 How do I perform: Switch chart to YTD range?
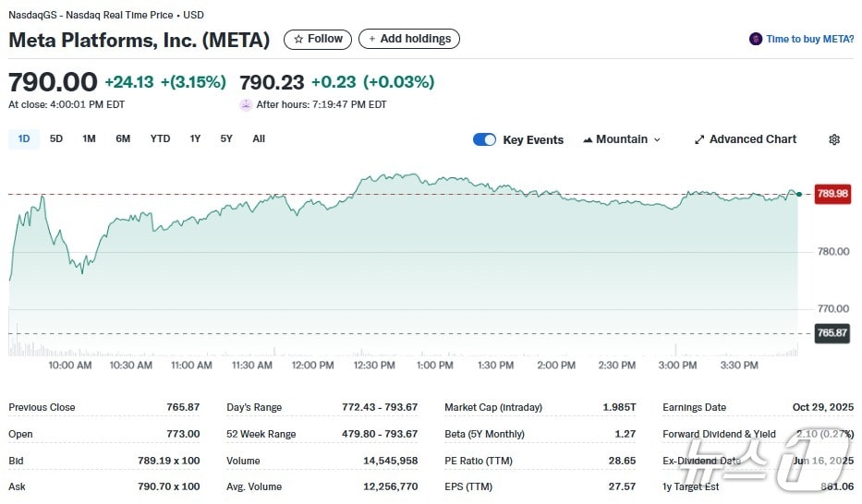tap(160, 138)
